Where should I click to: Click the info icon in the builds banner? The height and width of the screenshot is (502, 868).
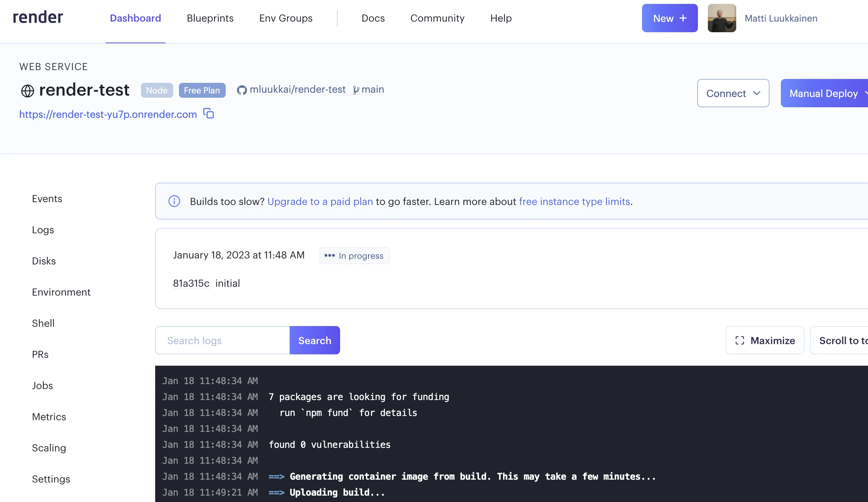(174, 201)
